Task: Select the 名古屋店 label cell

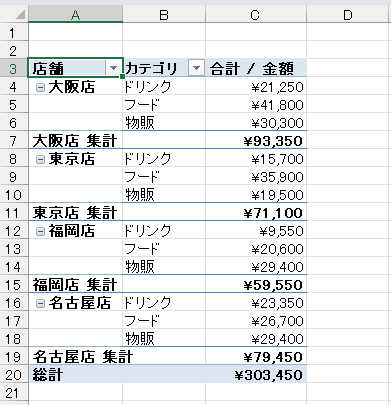Action: [76, 303]
